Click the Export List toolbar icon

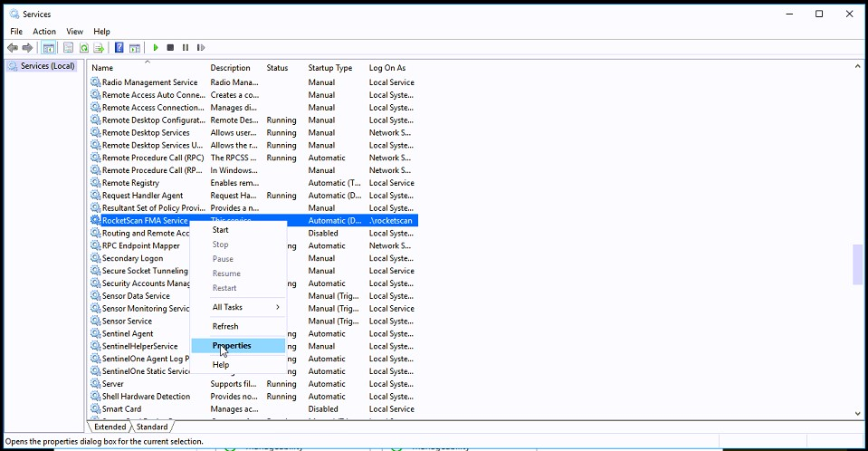click(x=99, y=48)
